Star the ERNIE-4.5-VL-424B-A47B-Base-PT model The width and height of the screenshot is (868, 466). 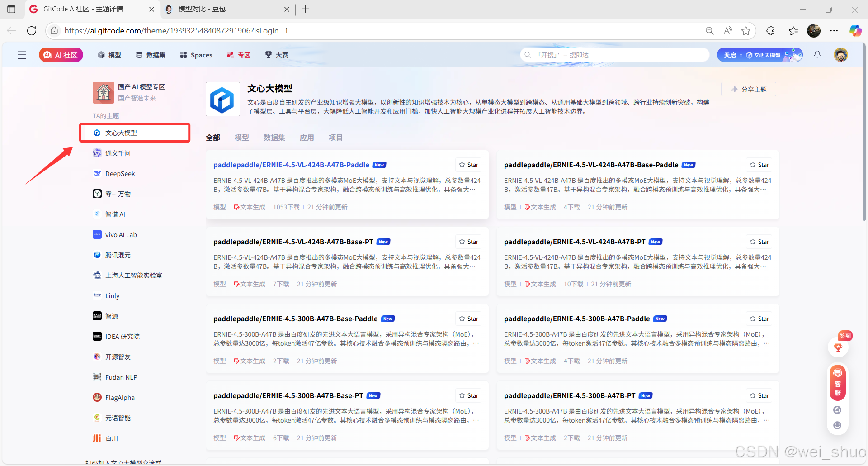pos(468,242)
